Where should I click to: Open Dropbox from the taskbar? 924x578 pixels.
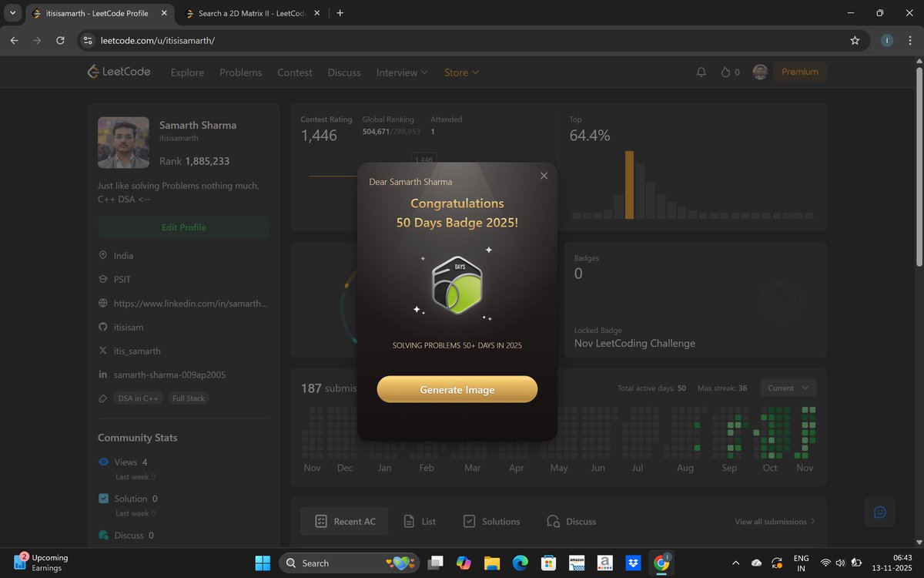(x=633, y=563)
